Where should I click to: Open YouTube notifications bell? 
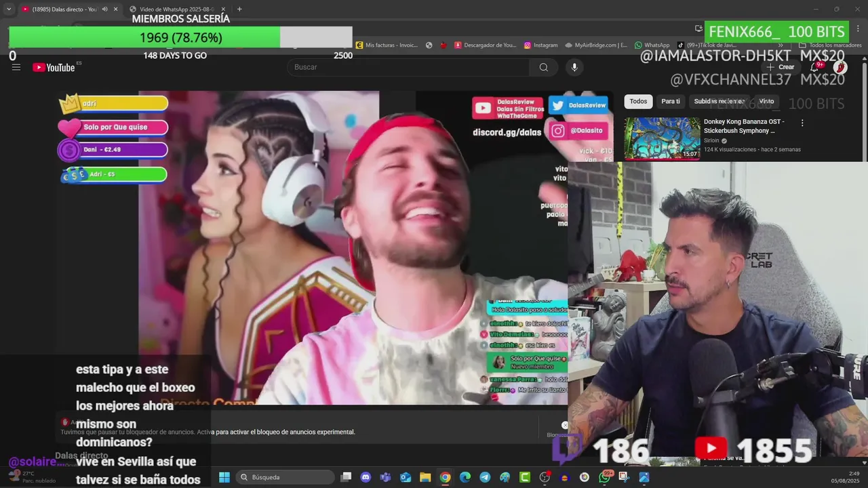click(814, 67)
